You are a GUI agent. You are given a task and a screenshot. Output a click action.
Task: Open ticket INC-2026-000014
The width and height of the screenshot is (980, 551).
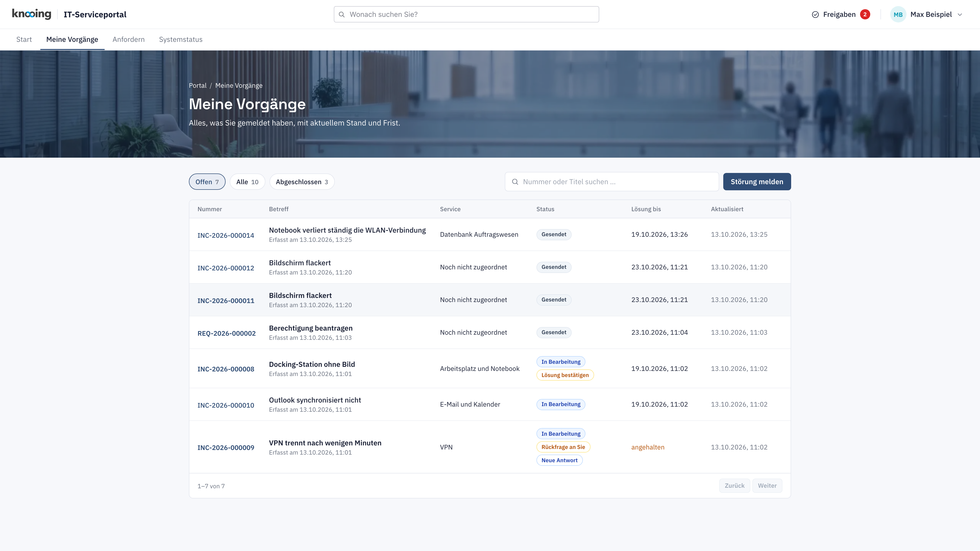coord(226,235)
